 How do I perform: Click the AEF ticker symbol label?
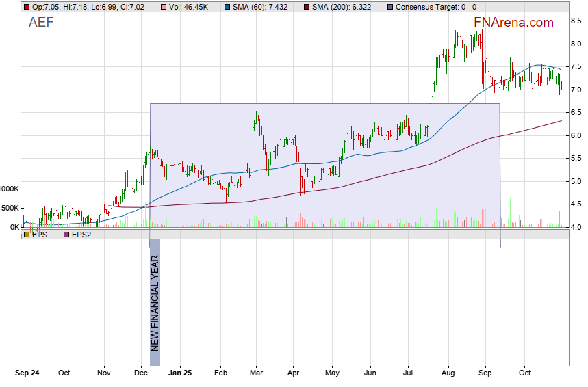click(x=41, y=23)
